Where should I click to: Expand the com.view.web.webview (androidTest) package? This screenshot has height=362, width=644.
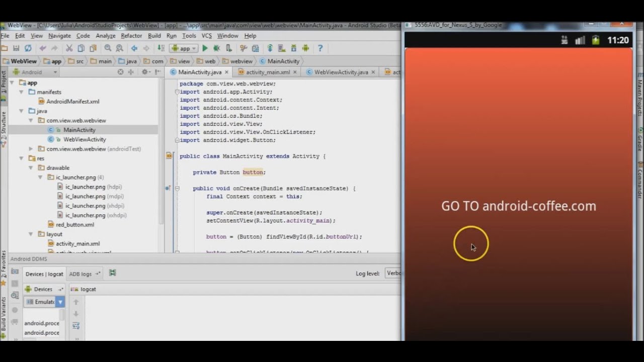(x=31, y=149)
